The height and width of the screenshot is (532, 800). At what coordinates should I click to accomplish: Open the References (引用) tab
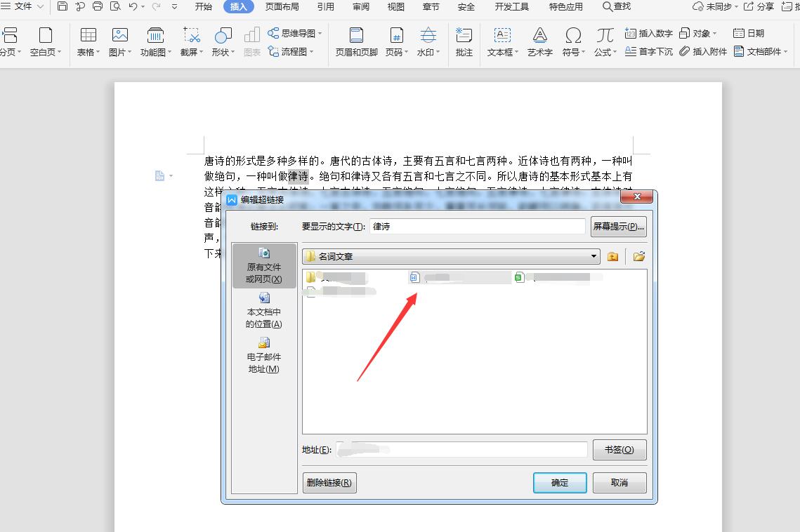pyautogui.click(x=325, y=6)
